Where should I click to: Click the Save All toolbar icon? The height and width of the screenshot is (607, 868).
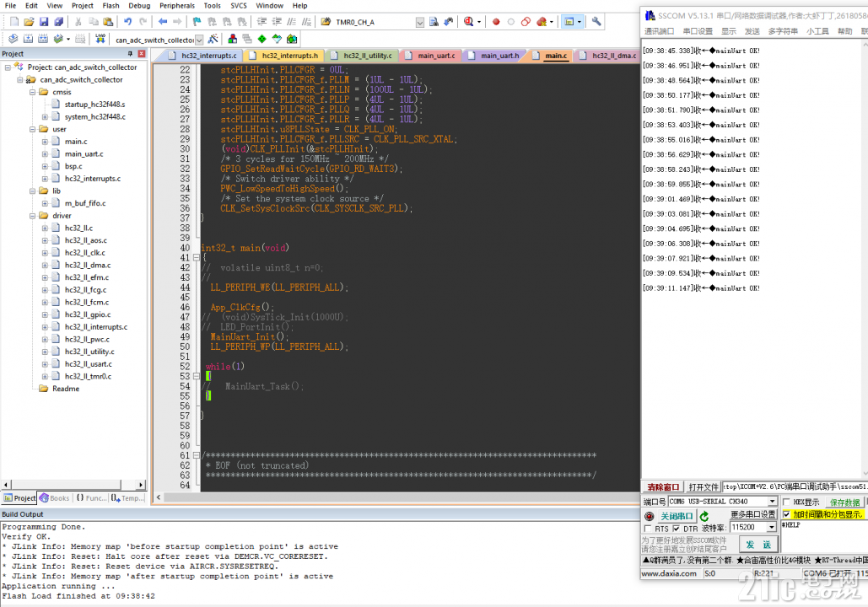(59, 22)
